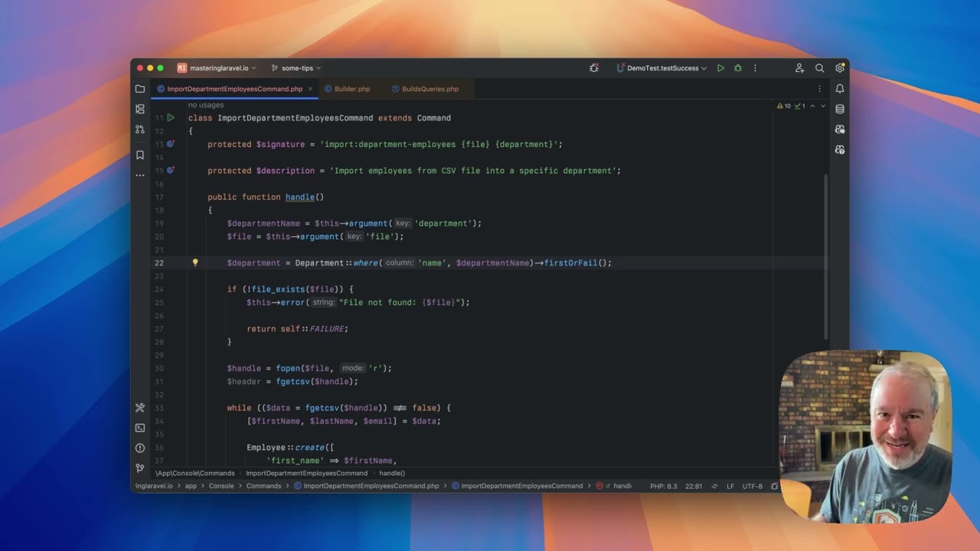The image size is (980, 551).
Task: Click the green checkmark typo indicator showing 1
Action: [800, 106]
